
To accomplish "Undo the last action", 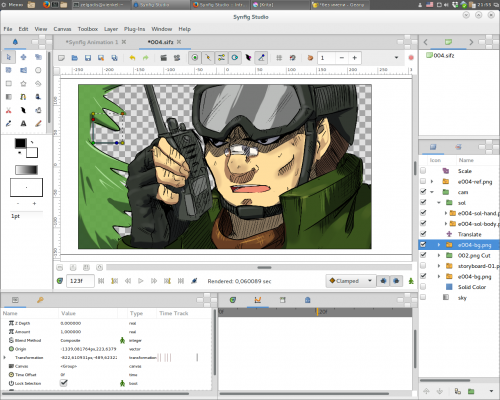I will (132, 58).
